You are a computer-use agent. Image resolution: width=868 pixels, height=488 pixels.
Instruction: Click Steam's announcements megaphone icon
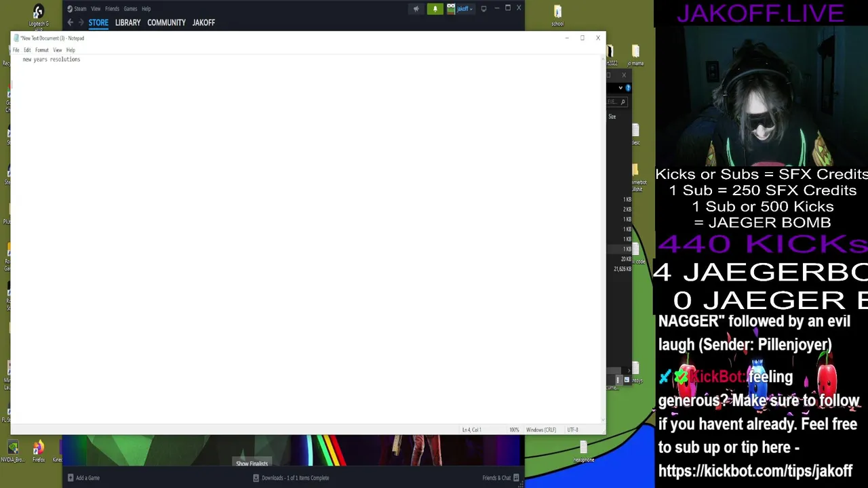(x=416, y=9)
